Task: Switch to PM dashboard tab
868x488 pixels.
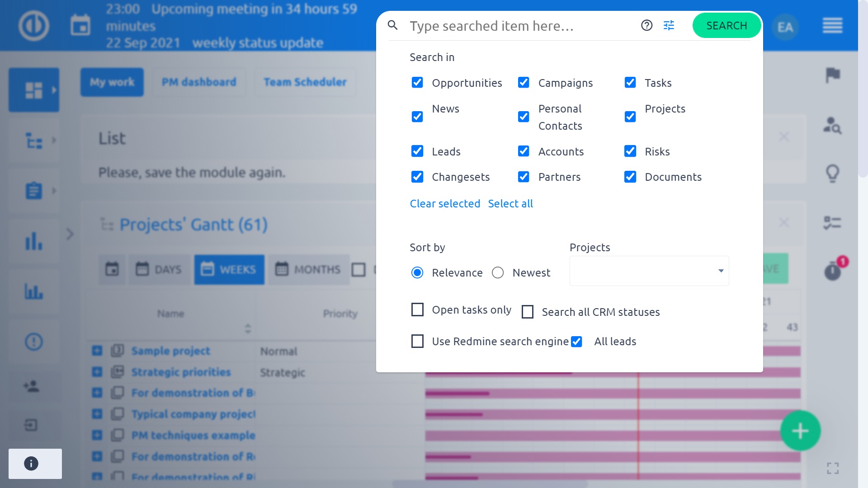Action: pyautogui.click(x=199, y=82)
